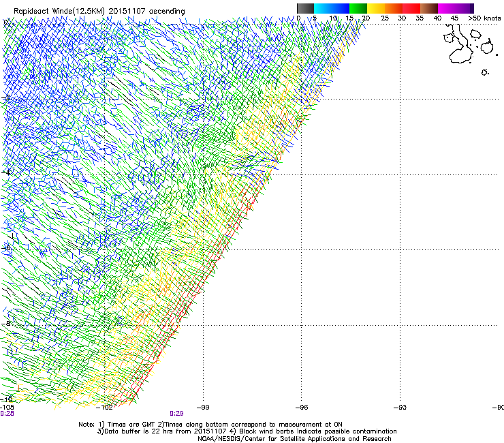Click the -10 latitude label
The height and width of the screenshot is (443, 504).
(x=6, y=399)
